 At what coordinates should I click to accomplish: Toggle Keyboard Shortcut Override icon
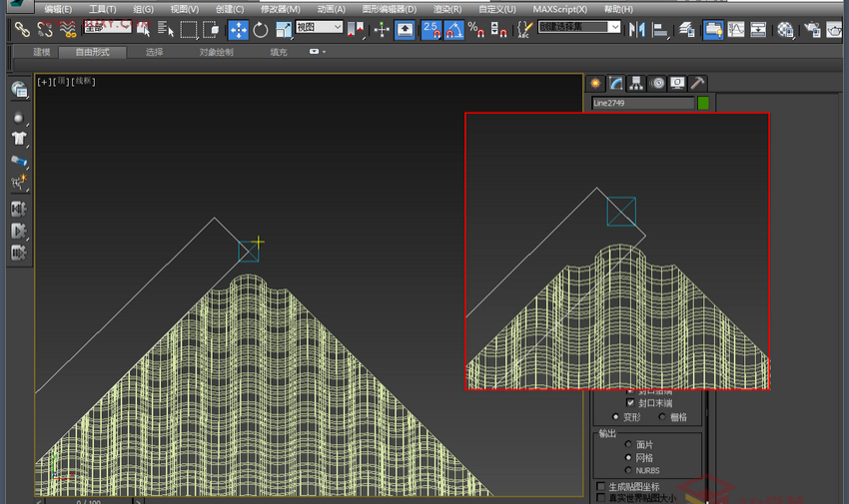(x=405, y=30)
